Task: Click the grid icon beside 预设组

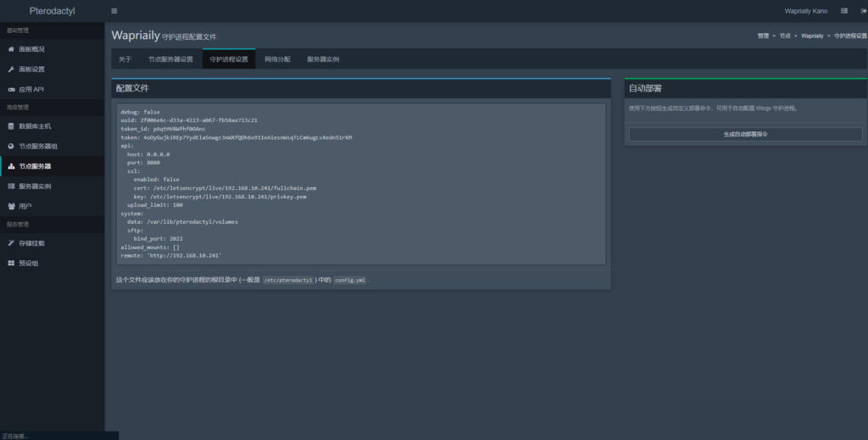Action: 11,264
